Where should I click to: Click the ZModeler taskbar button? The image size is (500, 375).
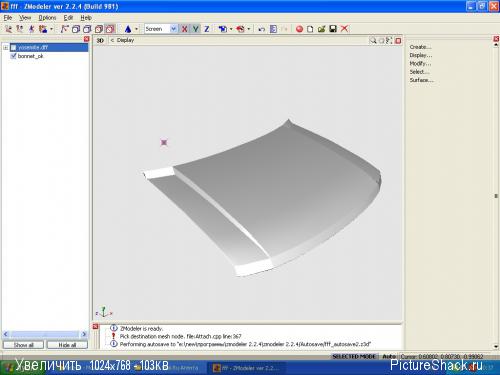coord(248,368)
